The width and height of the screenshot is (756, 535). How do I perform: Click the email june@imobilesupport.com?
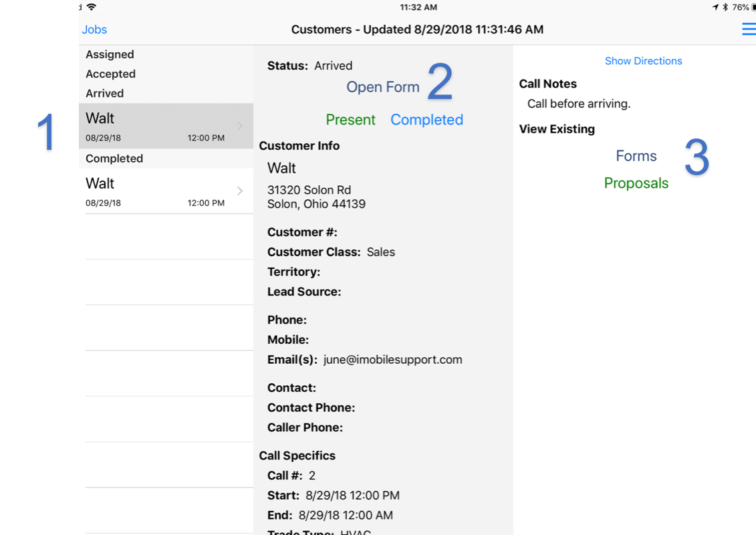tap(392, 359)
